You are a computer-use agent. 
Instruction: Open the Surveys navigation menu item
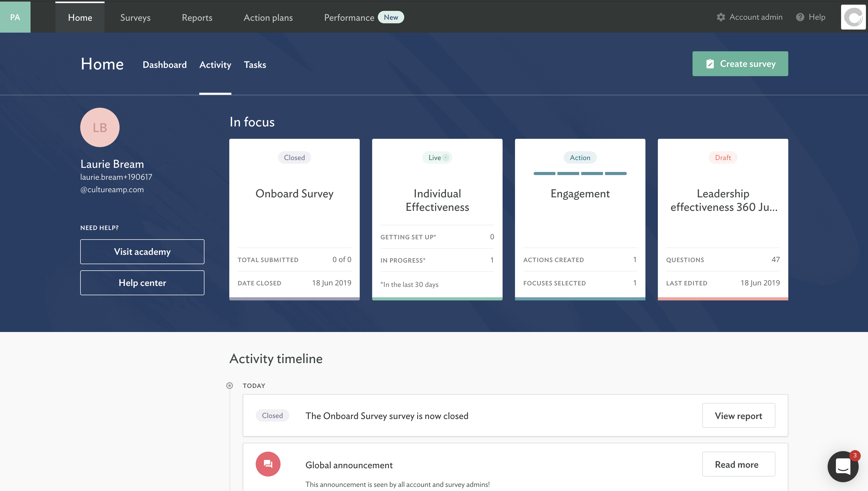(135, 17)
